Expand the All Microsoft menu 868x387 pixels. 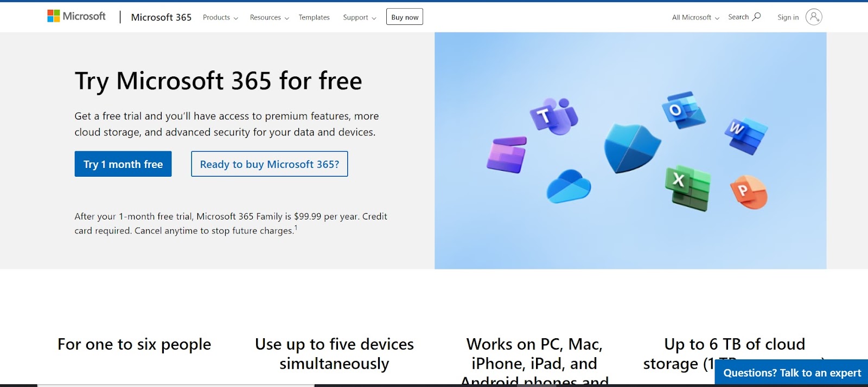pyautogui.click(x=695, y=17)
